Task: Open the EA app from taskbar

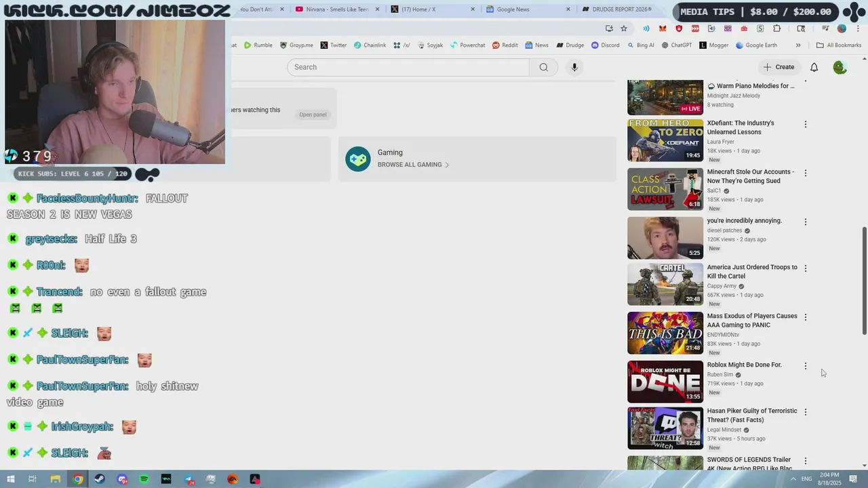Action: coord(233,479)
